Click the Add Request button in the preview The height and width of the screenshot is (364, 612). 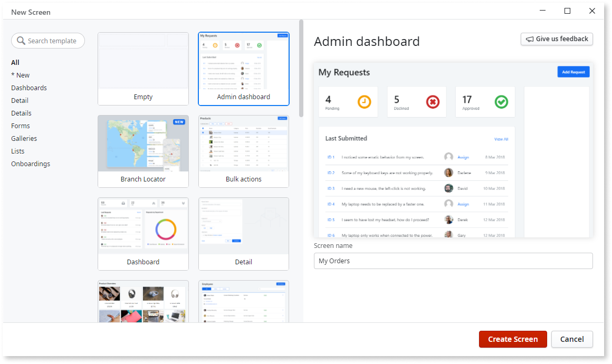coord(573,72)
